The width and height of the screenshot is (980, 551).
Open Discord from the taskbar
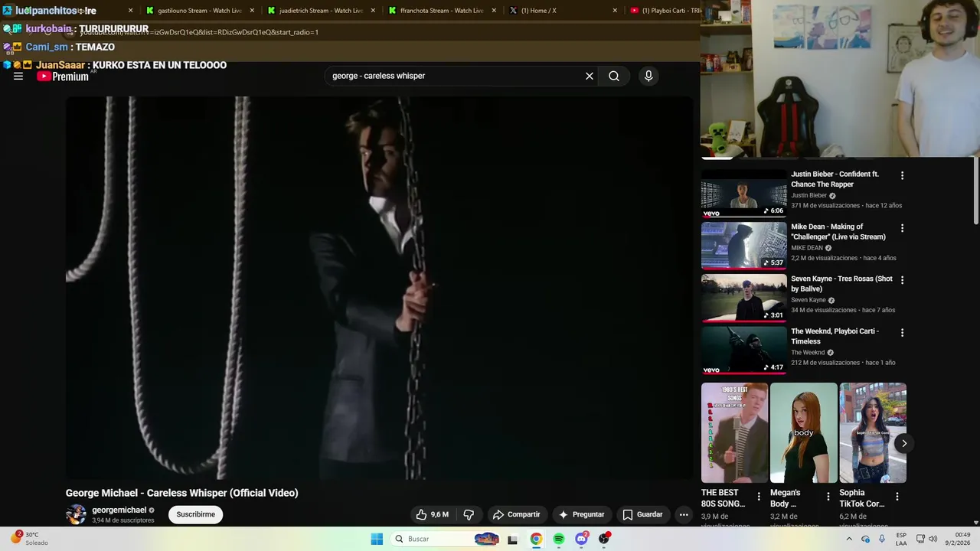pos(582,539)
